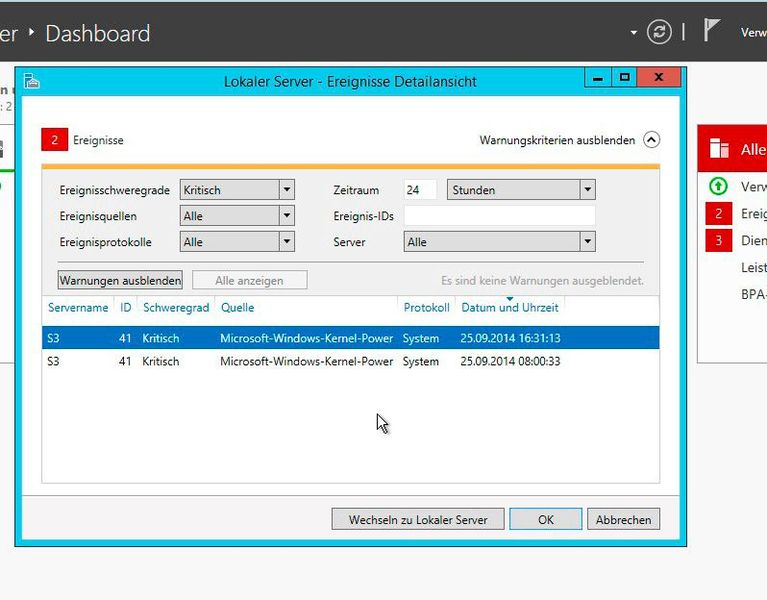Click red badge 3 in Alle tile

[719, 241]
